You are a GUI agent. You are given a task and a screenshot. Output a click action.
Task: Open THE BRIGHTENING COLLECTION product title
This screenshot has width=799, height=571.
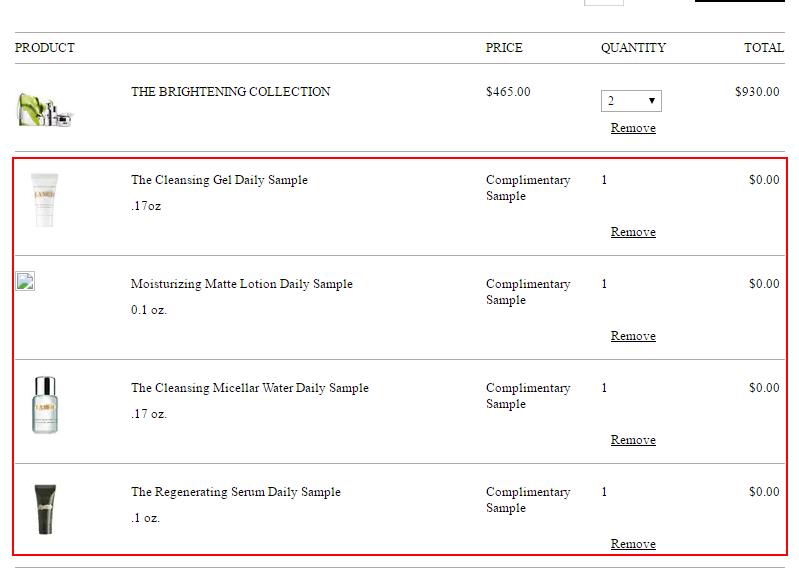coord(230,92)
